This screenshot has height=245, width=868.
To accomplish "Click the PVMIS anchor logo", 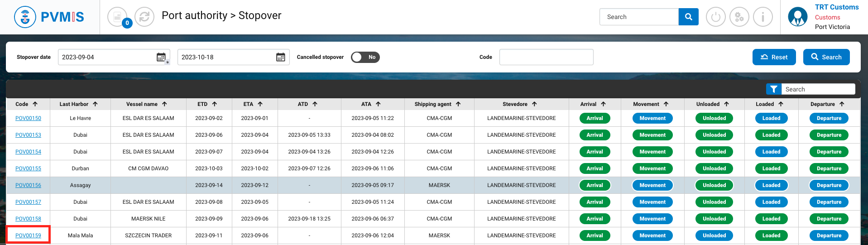I will pos(25,17).
